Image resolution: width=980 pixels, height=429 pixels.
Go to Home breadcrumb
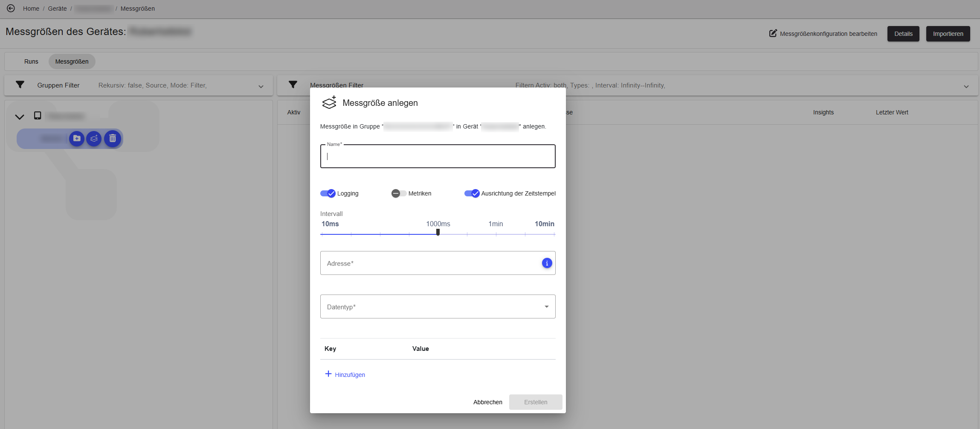point(31,9)
